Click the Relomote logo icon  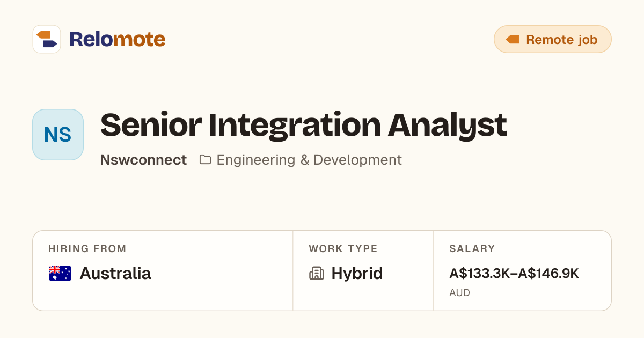pyautogui.click(x=47, y=39)
